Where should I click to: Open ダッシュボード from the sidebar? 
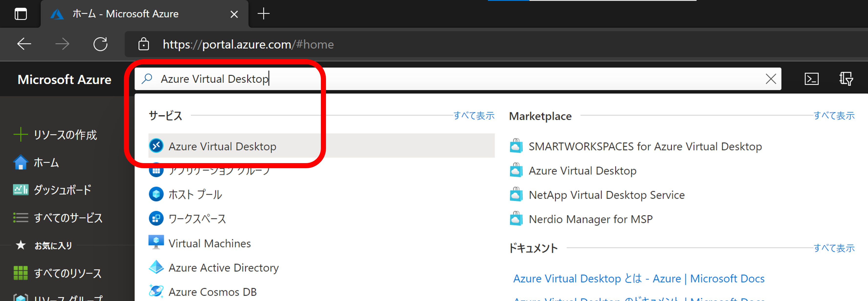pos(62,190)
